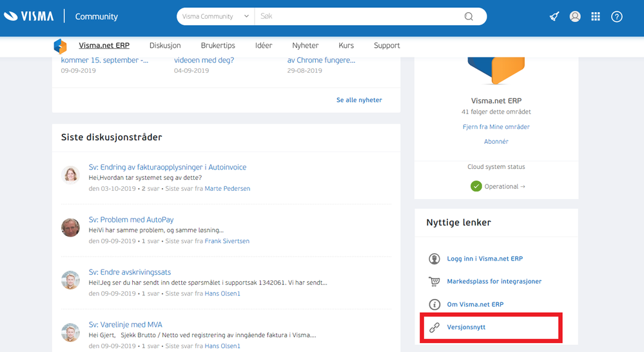Open news item 'av Chrome fungere...'
The image size is (644, 352).
coord(321,61)
